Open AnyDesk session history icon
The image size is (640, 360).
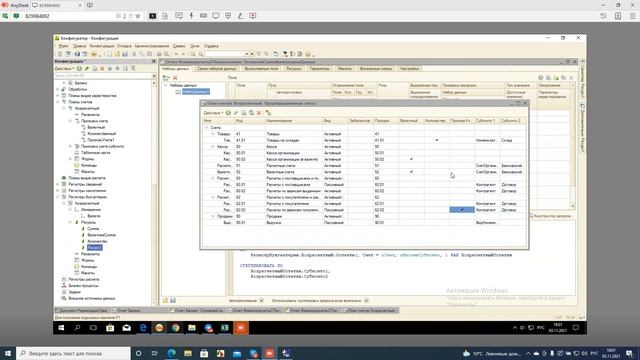click(x=603, y=16)
